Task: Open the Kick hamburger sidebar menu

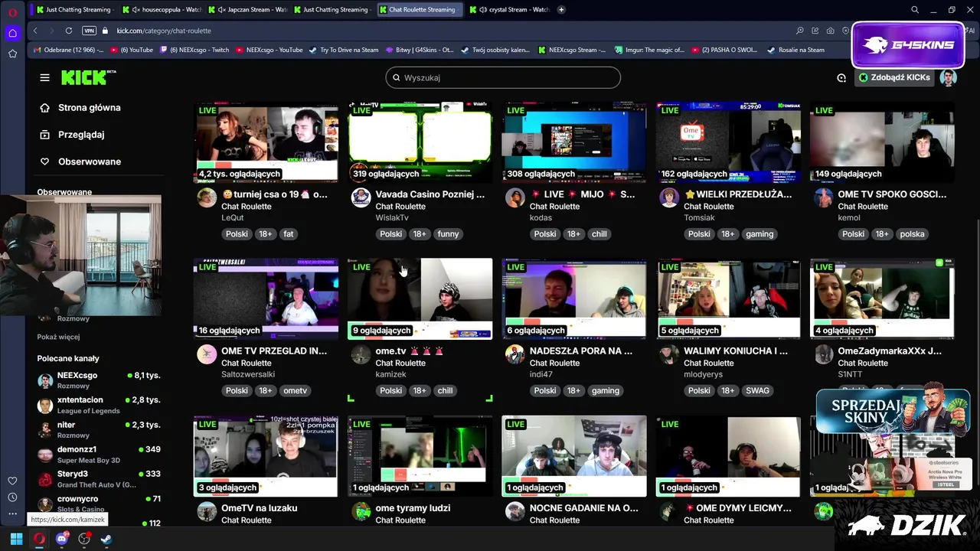Action: (44, 77)
